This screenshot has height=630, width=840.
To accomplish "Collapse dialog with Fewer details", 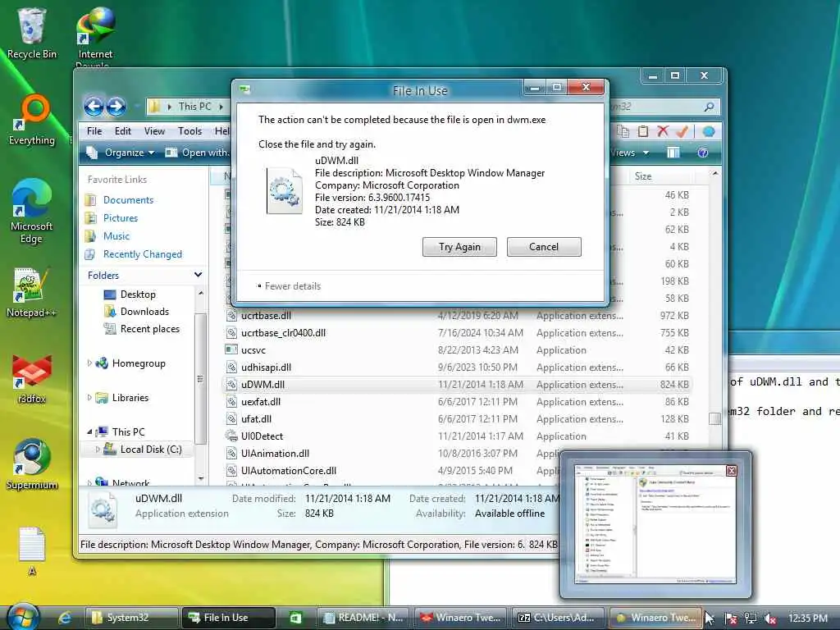I will coord(290,286).
